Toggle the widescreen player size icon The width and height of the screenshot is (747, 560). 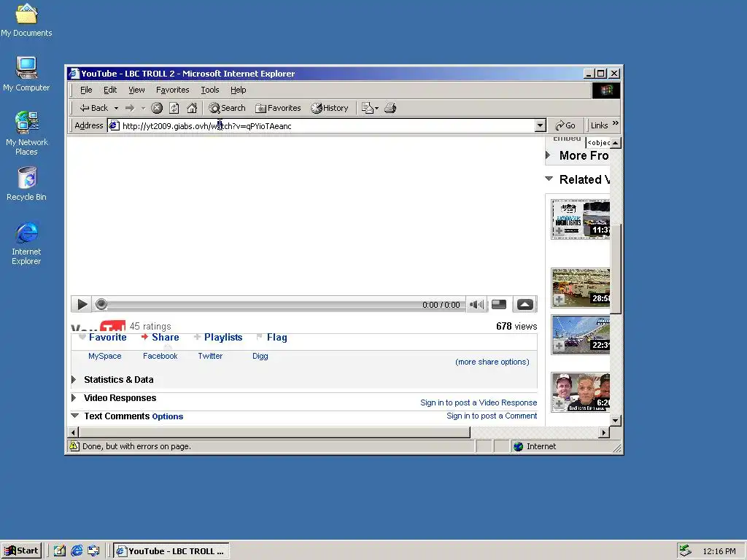[x=499, y=304]
